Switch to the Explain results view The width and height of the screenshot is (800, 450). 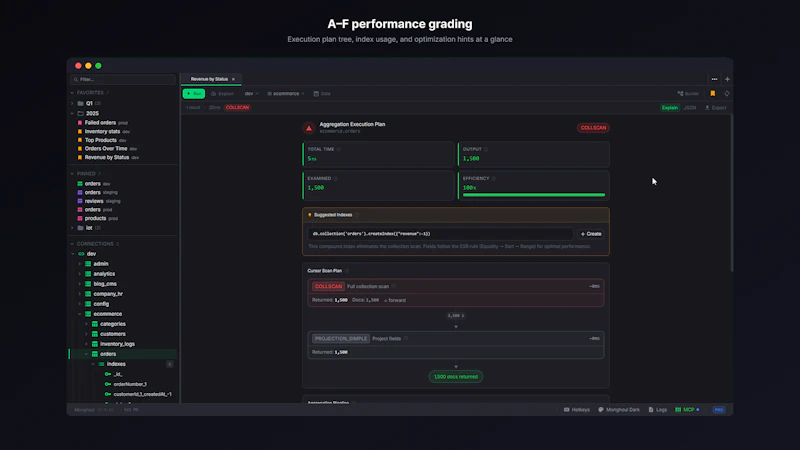pyautogui.click(x=669, y=108)
